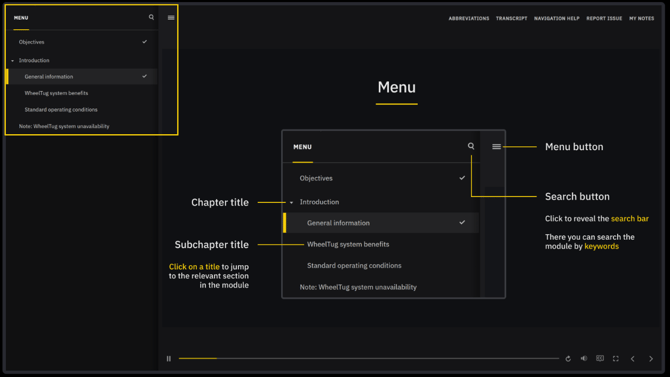Collapse the Introduction chapter arrow in left sidebar
The width and height of the screenshot is (670, 377).
pyautogui.click(x=12, y=61)
